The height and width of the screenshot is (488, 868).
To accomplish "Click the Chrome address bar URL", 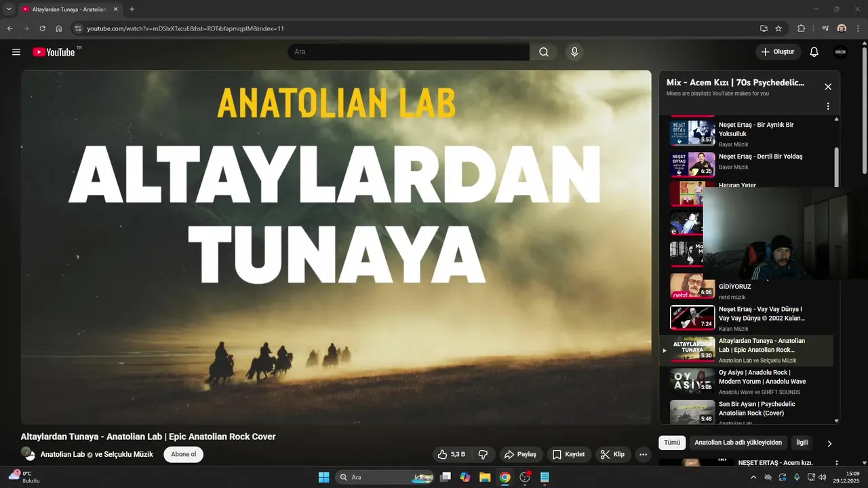I will tap(185, 28).
